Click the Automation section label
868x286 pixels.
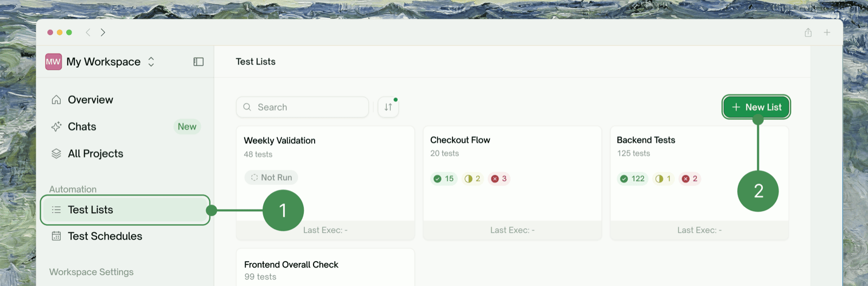click(73, 189)
